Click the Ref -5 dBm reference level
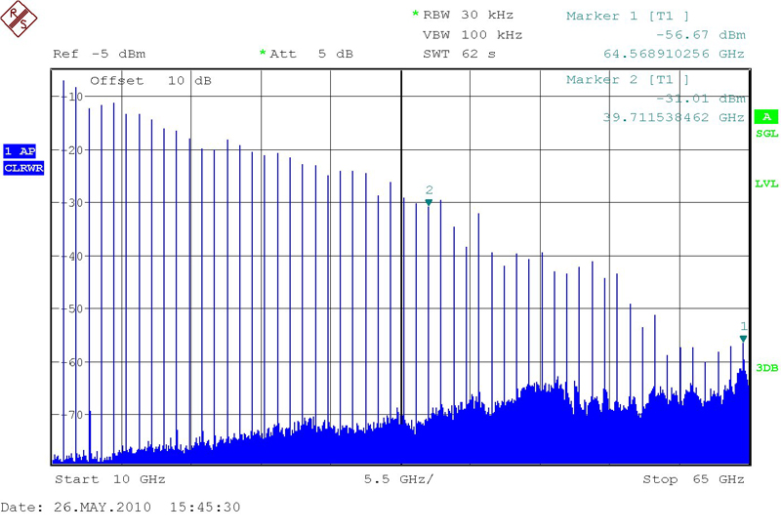Screen dimensions: 781x532 coord(97,54)
